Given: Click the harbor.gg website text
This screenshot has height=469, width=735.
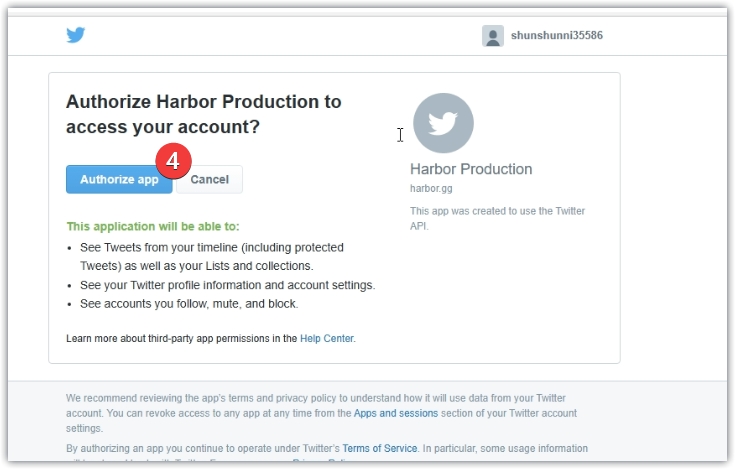Looking at the screenshot, I should click(x=431, y=188).
